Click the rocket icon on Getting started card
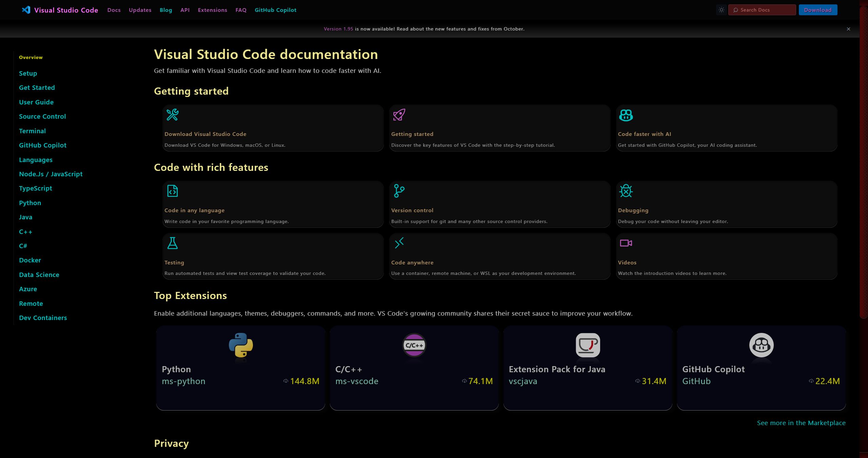The width and height of the screenshot is (868, 458). (399, 115)
